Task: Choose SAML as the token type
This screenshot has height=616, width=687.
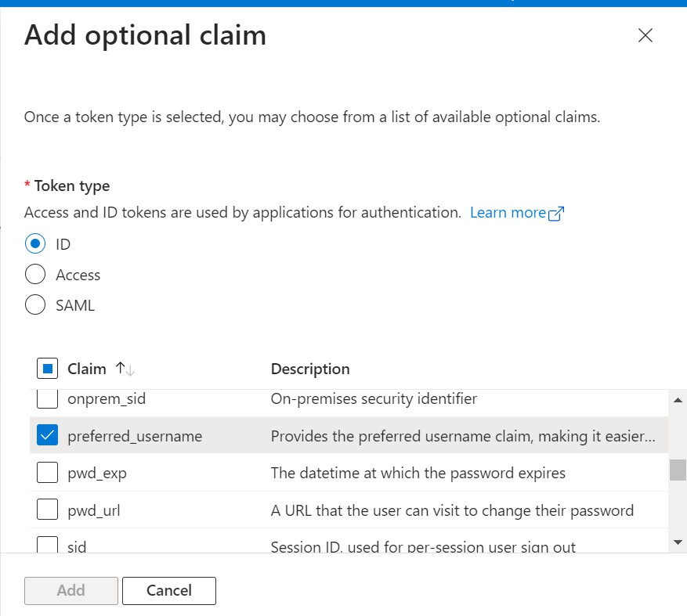Action: [34, 304]
